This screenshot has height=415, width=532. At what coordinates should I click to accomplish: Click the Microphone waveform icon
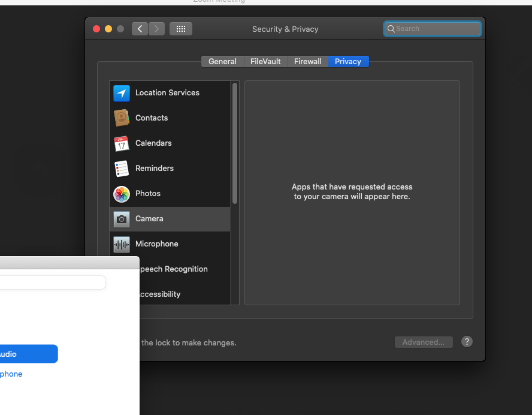pos(122,244)
